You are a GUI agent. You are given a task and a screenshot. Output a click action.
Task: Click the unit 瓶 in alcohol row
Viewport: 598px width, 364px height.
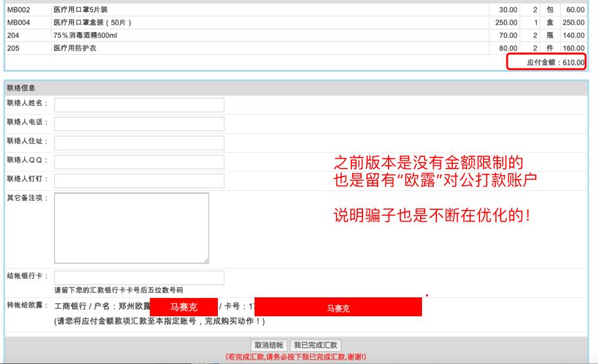coord(550,35)
